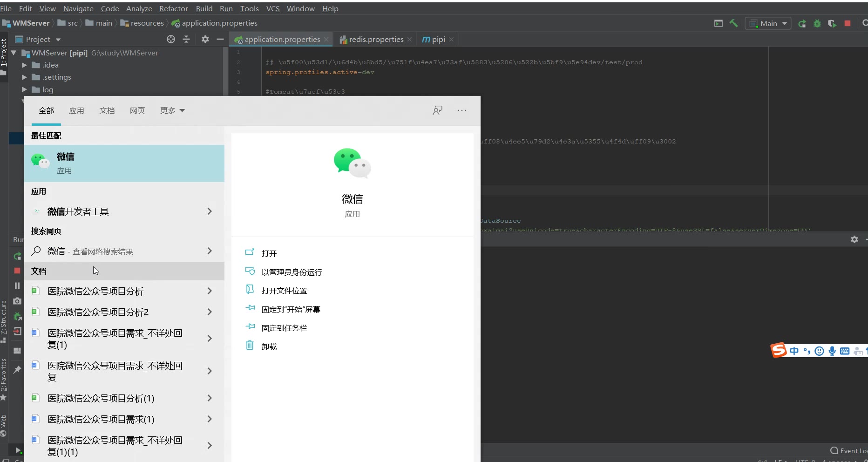Open the Z: Structure side tool window
868x462 pixels.
[x=4, y=321]
